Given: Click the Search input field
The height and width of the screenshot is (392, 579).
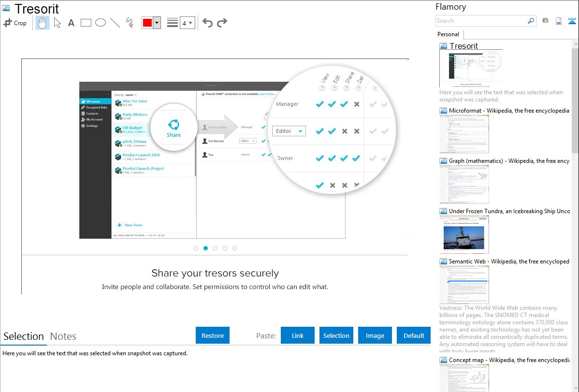Looking at the screenshot, I should point(481,21).
